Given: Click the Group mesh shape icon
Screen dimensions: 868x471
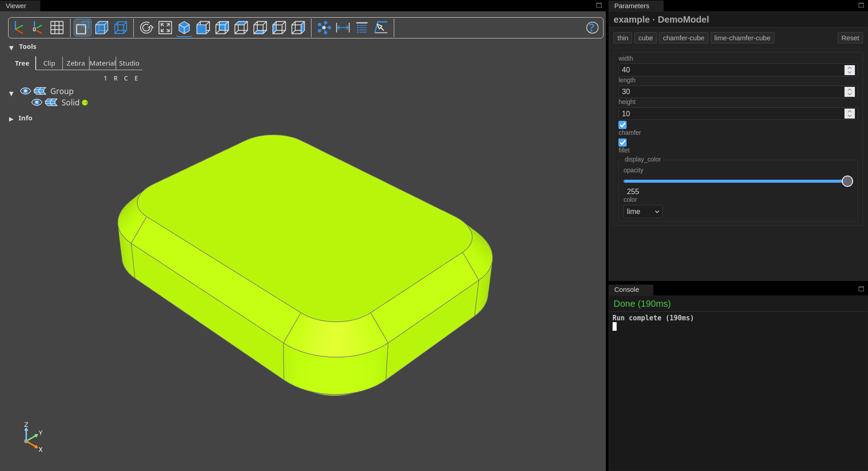Looking at the screenshot, I should point(40,91).
